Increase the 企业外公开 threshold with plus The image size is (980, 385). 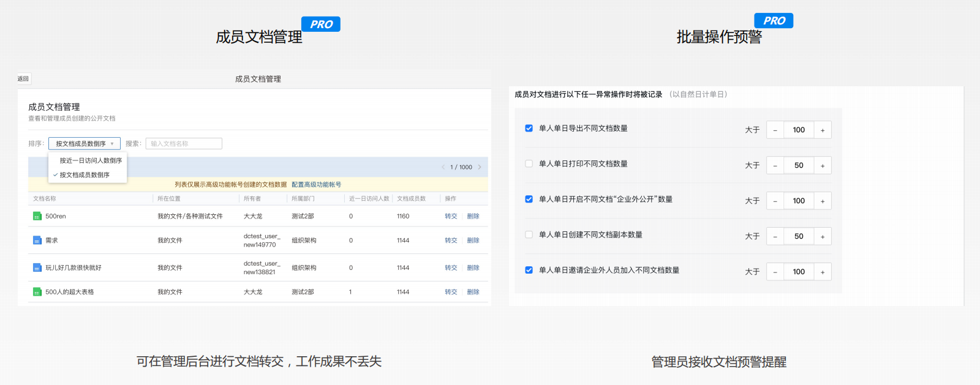[823, 201]
